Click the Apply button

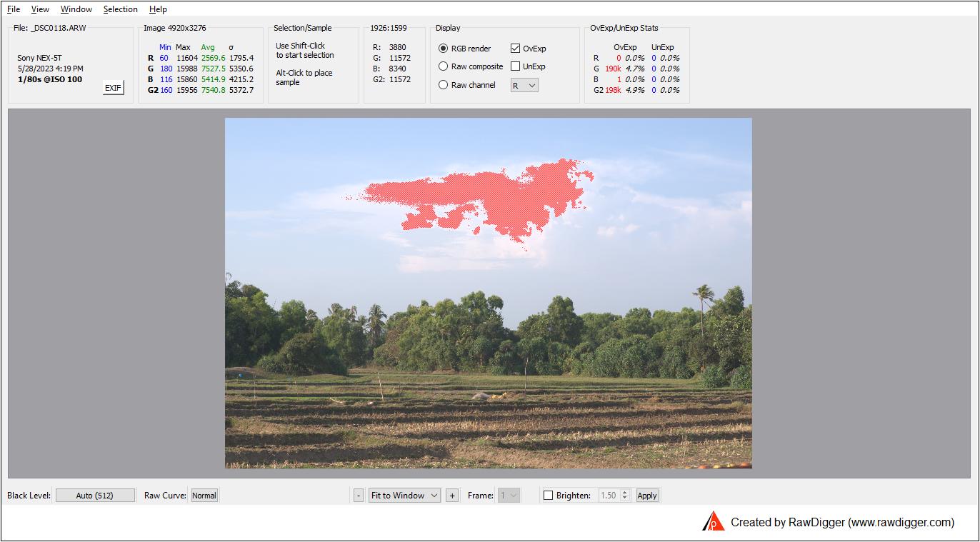647,496
